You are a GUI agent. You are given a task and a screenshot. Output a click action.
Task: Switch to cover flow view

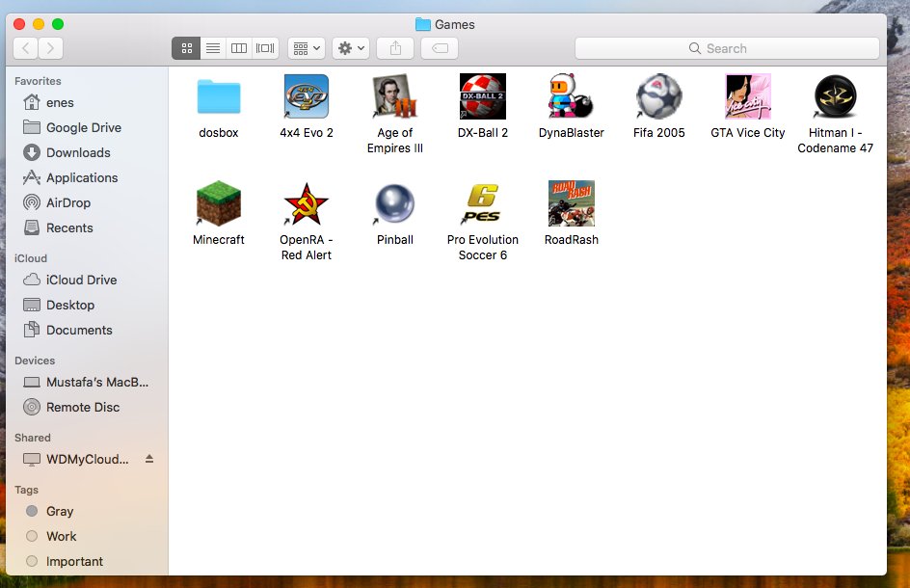(265, 48)
